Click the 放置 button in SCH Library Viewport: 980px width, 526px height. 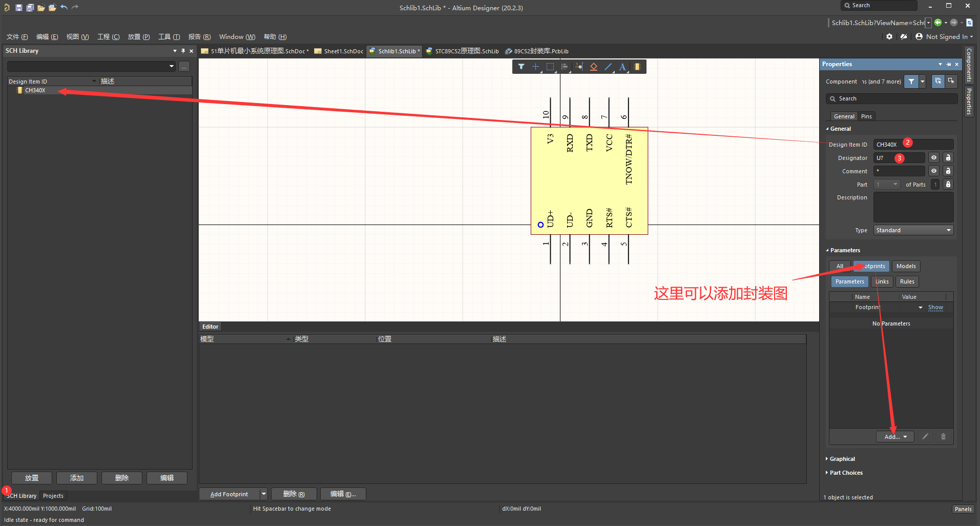coord(32,478)
